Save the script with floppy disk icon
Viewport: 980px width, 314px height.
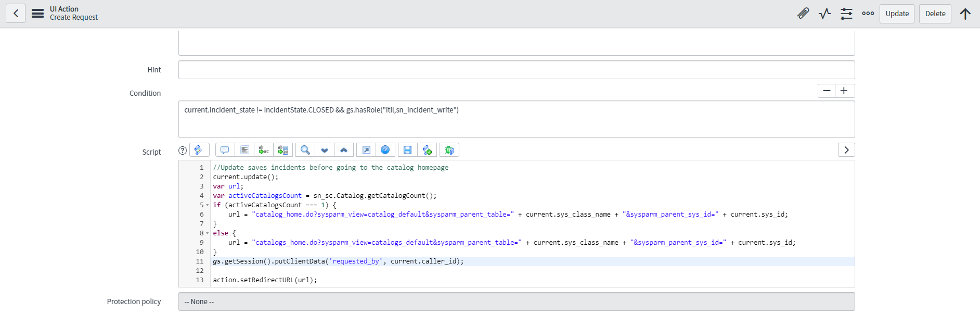[408, 150]
